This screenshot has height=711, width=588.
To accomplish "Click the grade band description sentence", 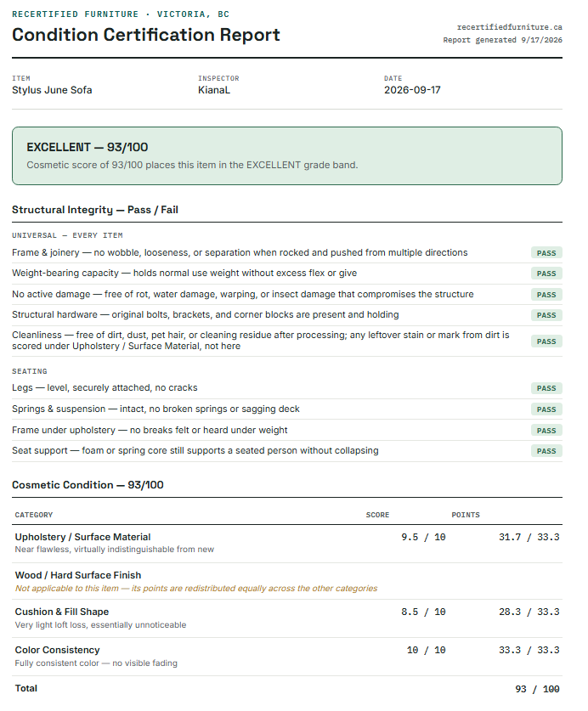I will click(x=192, y=165).
